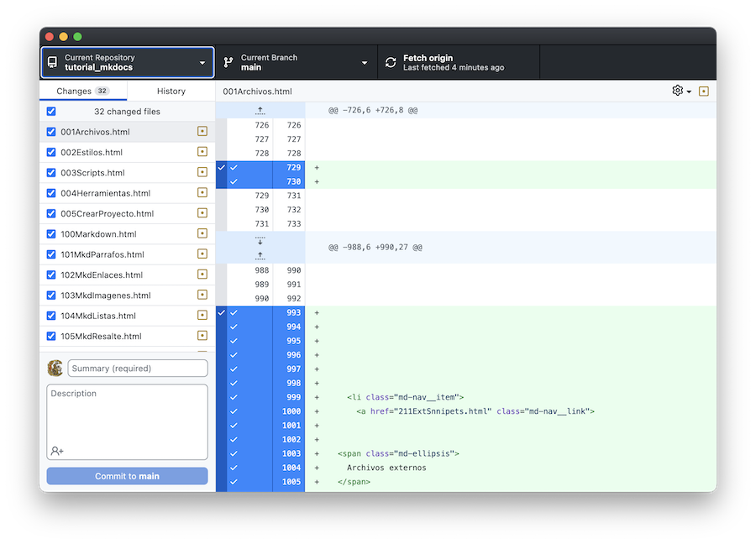Screen dimensions: 756x544
Task: Click the modified file icon in diff header
Action: click(x=704, y=91)
